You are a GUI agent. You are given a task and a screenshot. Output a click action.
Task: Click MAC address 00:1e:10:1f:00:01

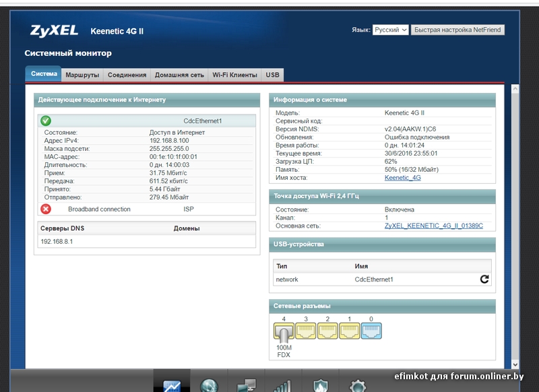point(173,157)
